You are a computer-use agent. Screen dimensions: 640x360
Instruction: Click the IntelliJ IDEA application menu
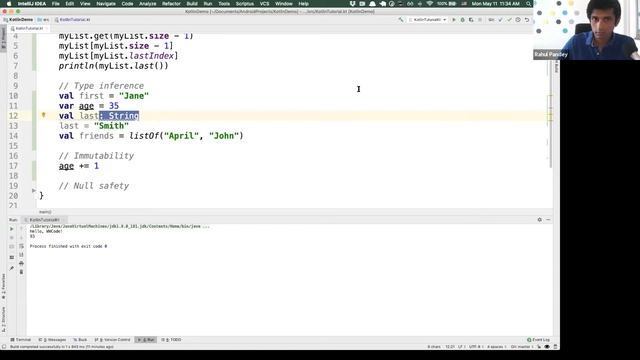point(32,4)
